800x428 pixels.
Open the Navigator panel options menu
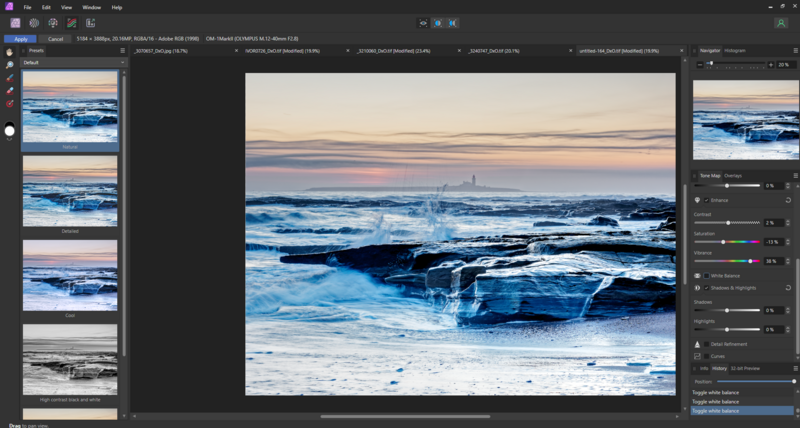(795, 51)
